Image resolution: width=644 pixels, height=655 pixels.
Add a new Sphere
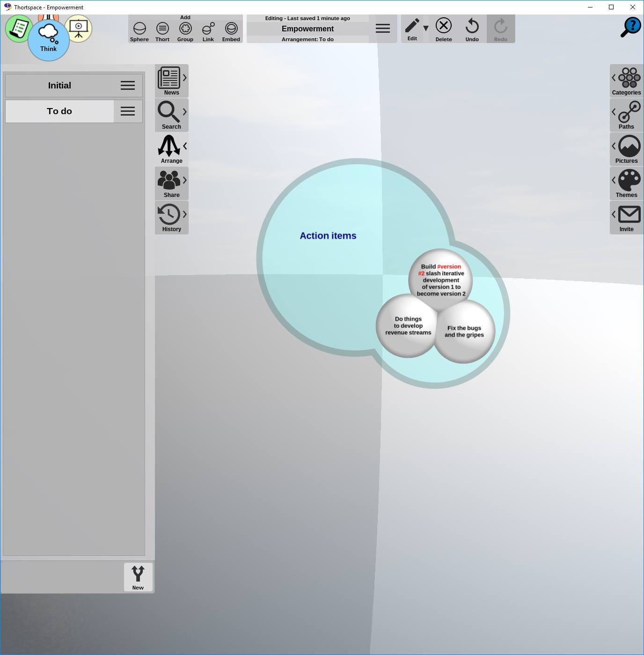coord(139,32)
